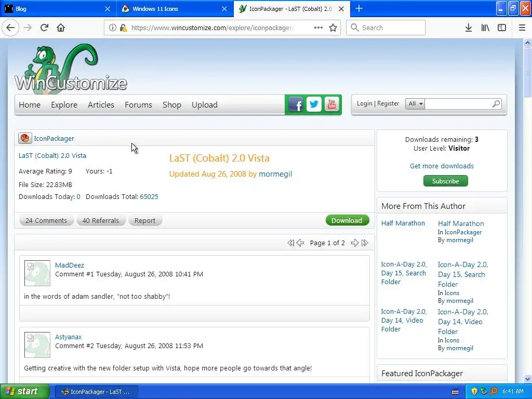This screenshot has height=399, width=532.
Task: Show site information icon in address bar
Action: [x=113, y=28]
